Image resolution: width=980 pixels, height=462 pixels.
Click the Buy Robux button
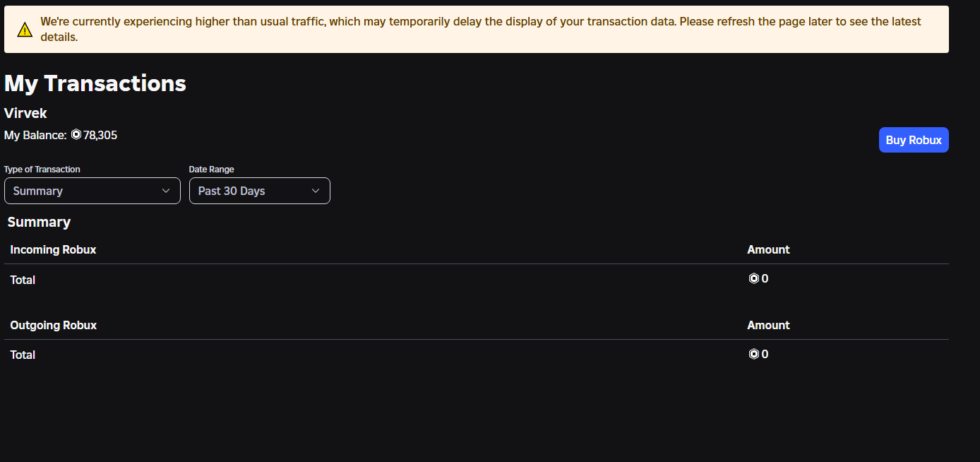click(914, 140)
